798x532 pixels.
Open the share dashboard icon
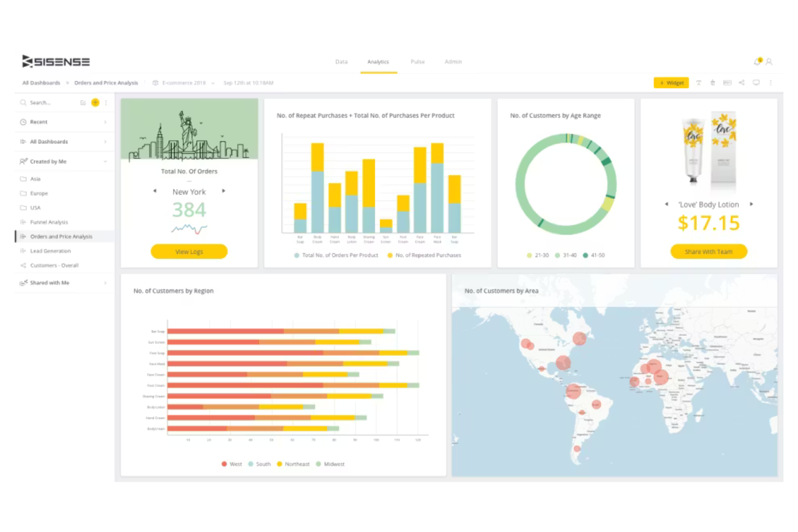[741, 82]
